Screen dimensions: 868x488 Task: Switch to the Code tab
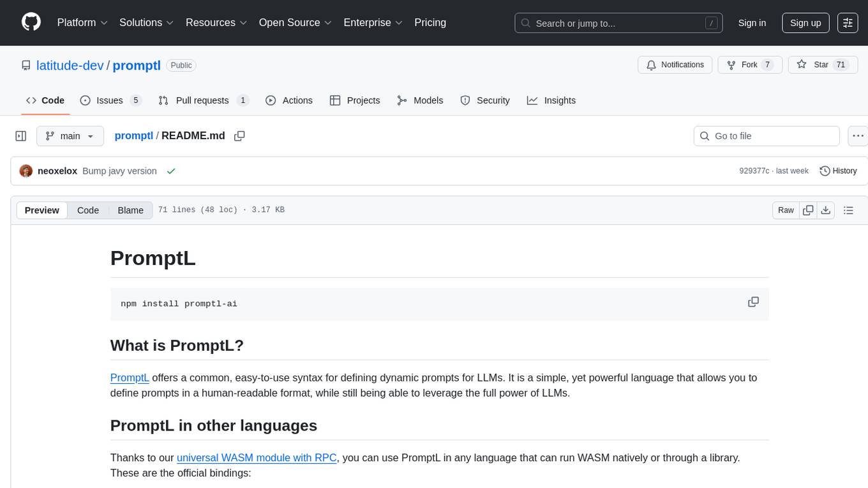45,100
